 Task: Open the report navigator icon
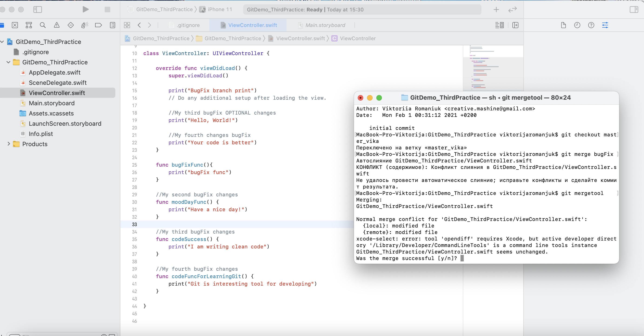[113, 25]
